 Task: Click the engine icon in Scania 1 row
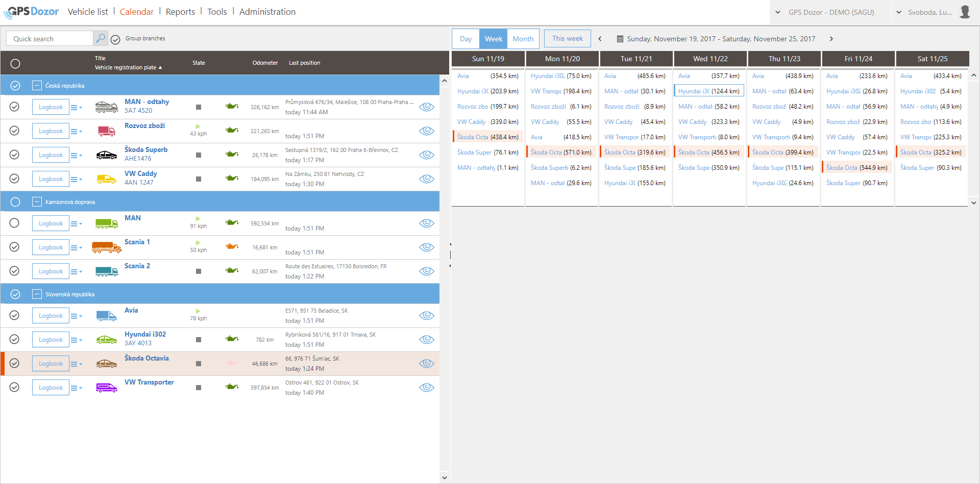[232, 247]
